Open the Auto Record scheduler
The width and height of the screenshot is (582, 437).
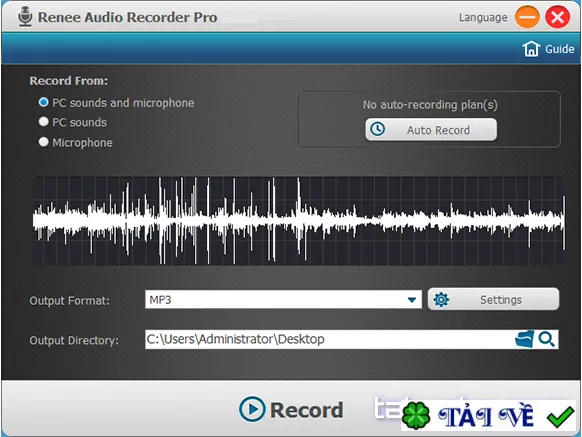[x=431, y=130]
